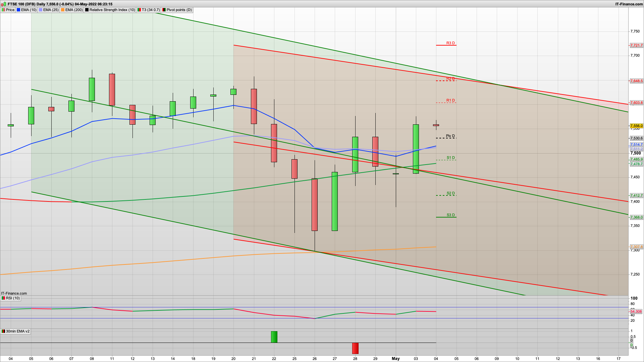Image resolution: width=644 pixels, height=362 pixels.
Task: Click the May label on time axis
Action: [396, 358]
